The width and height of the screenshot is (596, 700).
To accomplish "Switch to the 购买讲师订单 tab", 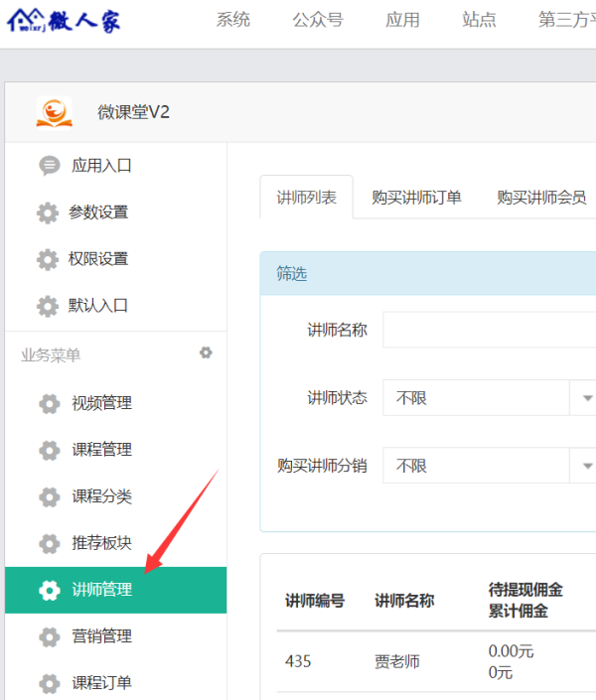I will pyautogui.click(x=416, y=198).
